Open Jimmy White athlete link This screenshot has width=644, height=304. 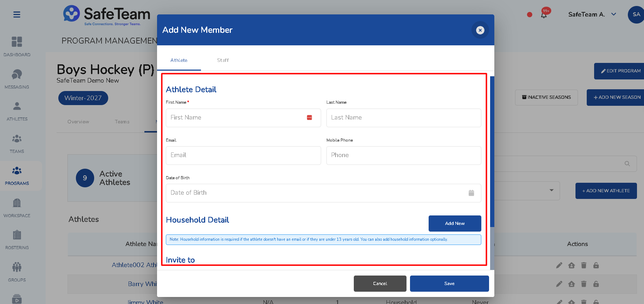pyautogui.click(x=145, y=302)
